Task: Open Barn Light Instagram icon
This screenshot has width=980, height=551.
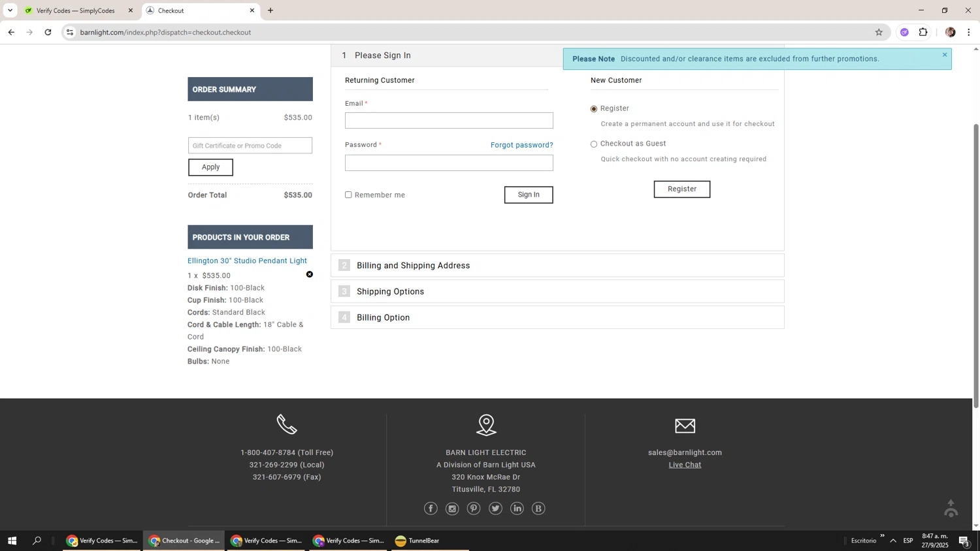Action: coord(452,509)
